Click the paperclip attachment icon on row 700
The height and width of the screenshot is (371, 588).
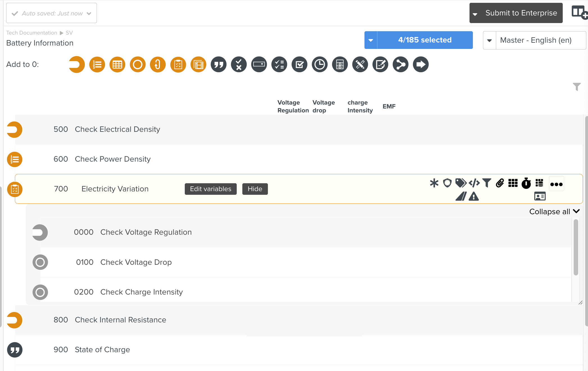point(500,183)
